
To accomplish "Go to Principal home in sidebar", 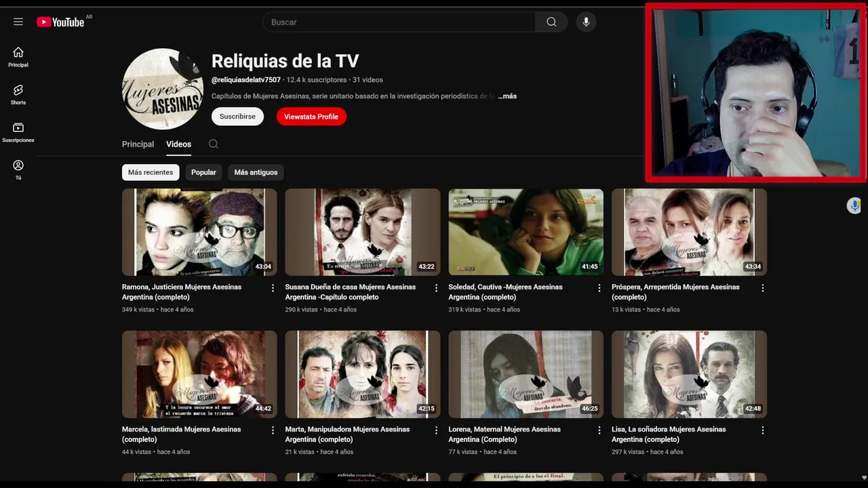I will 18,58.
